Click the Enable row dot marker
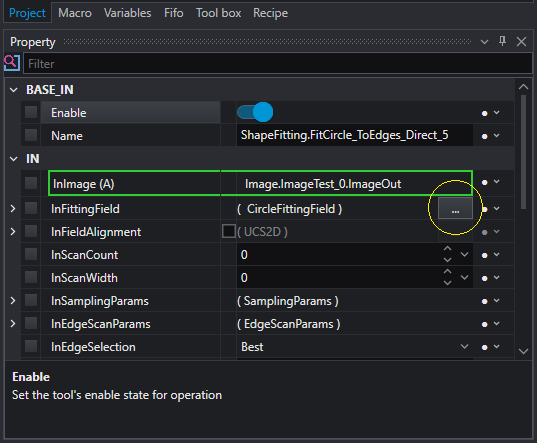The image size is (537, 443). coord(484,113)
